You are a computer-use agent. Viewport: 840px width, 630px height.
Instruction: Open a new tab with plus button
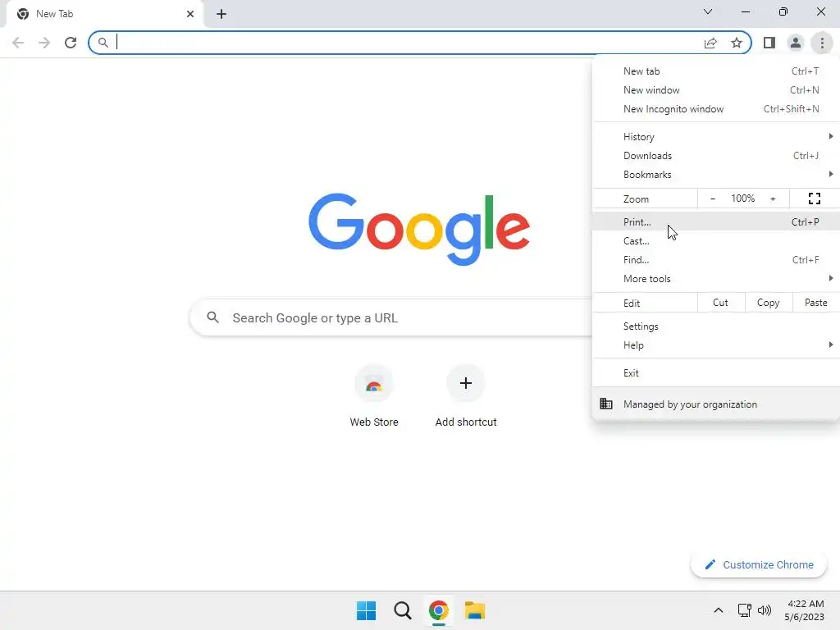coord(221,14)
